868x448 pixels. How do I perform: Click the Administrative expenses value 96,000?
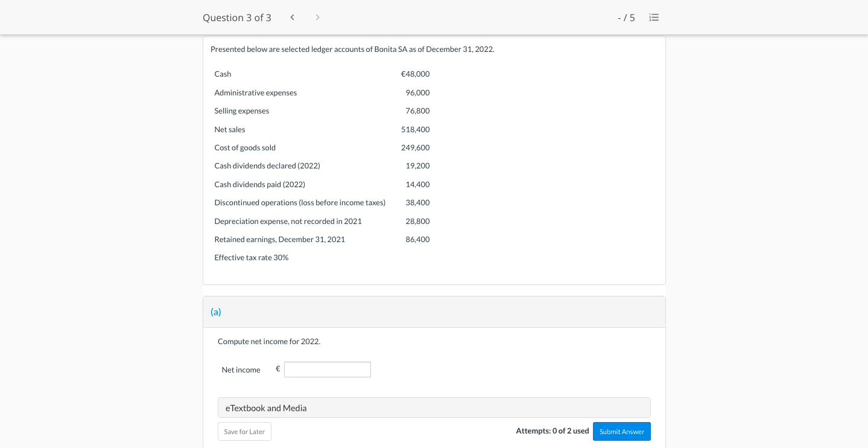click(417, 92)
